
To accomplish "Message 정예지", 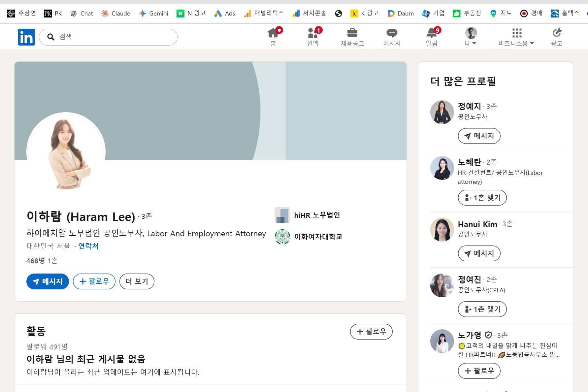I will [x=479, y=136].
